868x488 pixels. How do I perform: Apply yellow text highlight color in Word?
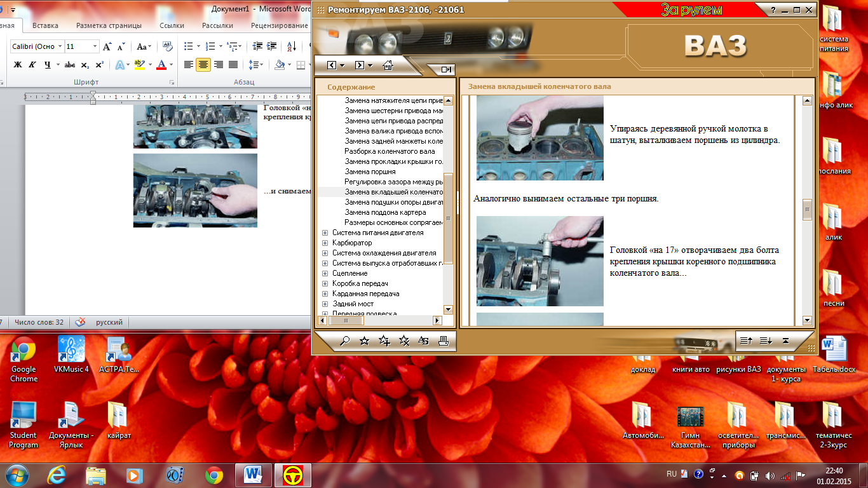coord(140,65)
